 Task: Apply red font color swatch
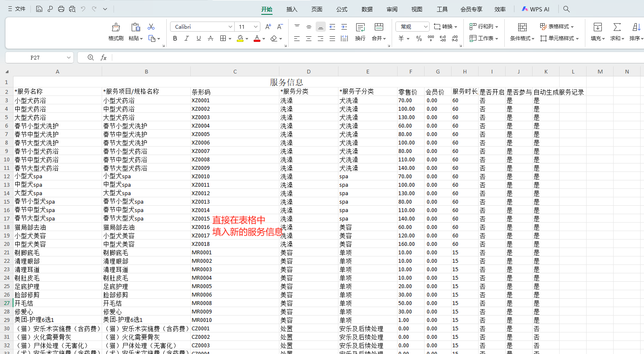tap(257, 38)
